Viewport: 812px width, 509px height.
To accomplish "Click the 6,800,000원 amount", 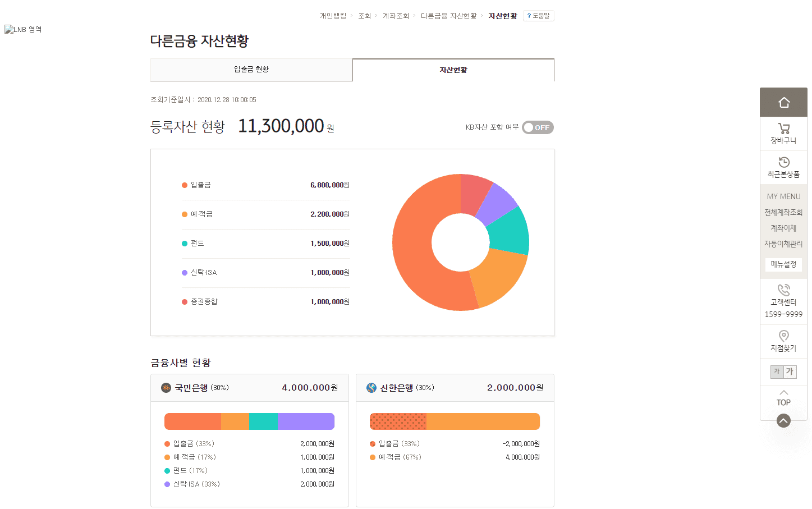I will point(330,185).
